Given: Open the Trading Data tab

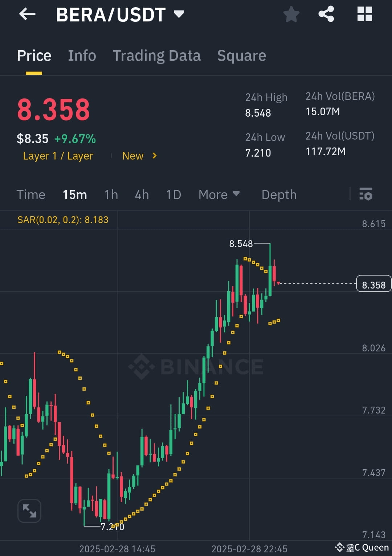Looking at the screenshot, I should [156, 56].
